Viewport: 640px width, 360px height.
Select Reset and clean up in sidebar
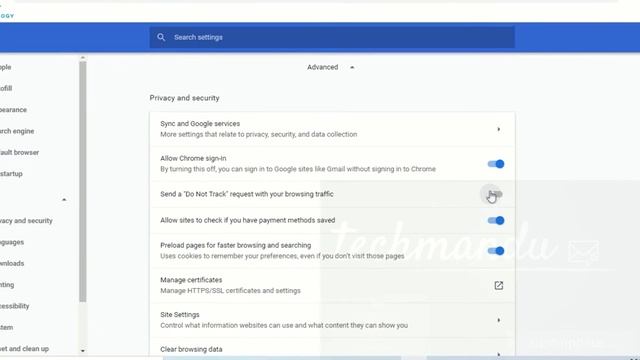point(24,349)
